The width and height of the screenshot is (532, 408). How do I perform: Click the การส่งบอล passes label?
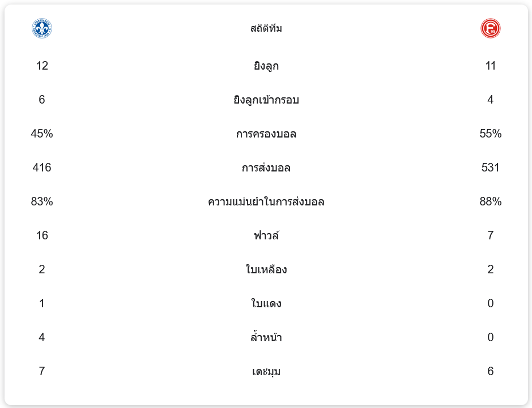[266, 168]
